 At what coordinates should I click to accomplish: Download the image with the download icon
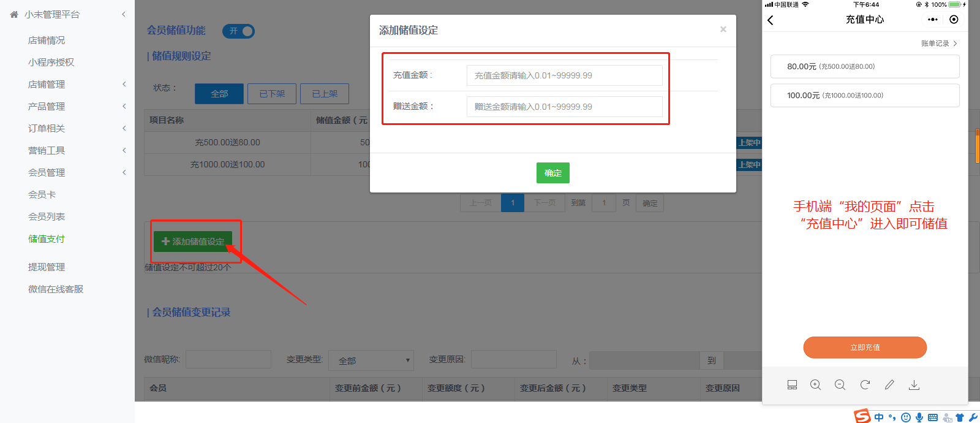coord(914,385)
